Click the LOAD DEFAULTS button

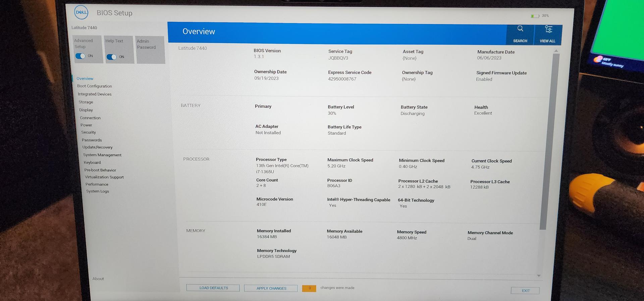pos(213,288)
